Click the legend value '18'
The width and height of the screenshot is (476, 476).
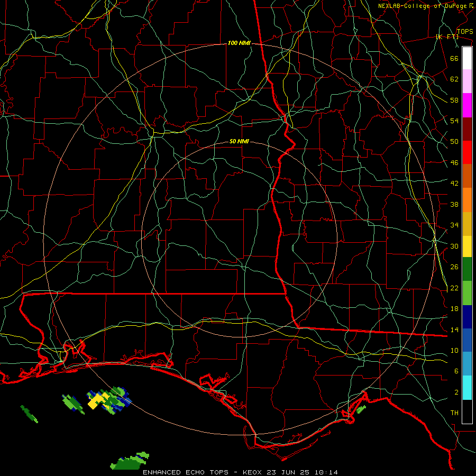pos(454,309)
